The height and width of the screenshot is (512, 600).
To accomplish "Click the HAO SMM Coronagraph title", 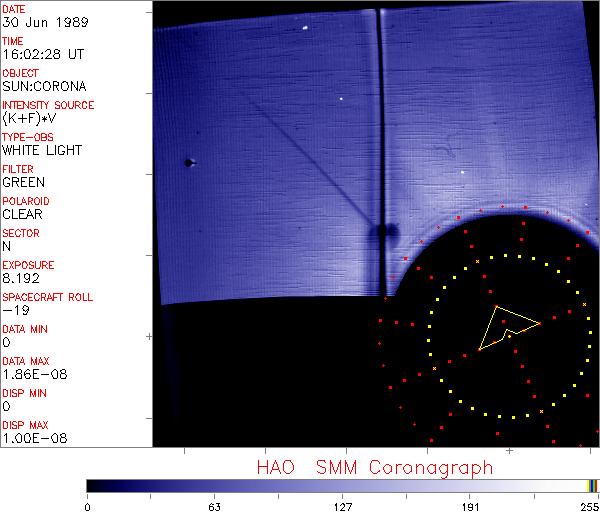I will click(374, 467).
